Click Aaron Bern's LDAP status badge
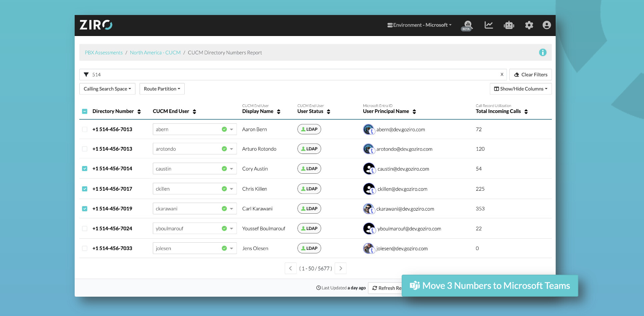The image size is (644, 316). click(309, 129)
